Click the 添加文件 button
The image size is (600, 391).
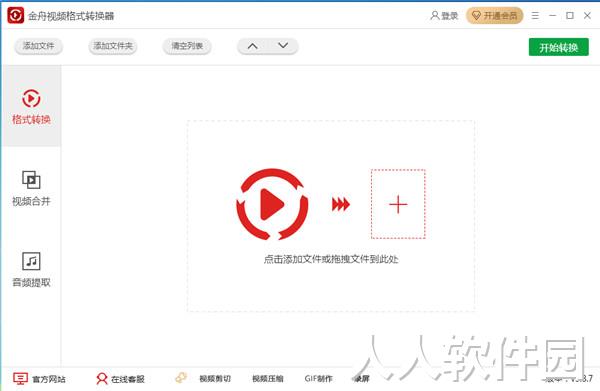click(x=38, y=46)
